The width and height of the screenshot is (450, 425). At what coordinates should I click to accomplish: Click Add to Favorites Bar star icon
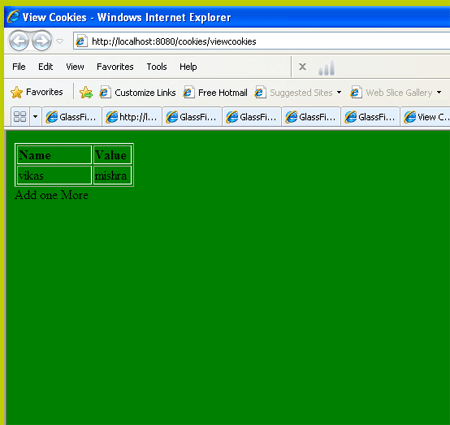pos(86,92)
